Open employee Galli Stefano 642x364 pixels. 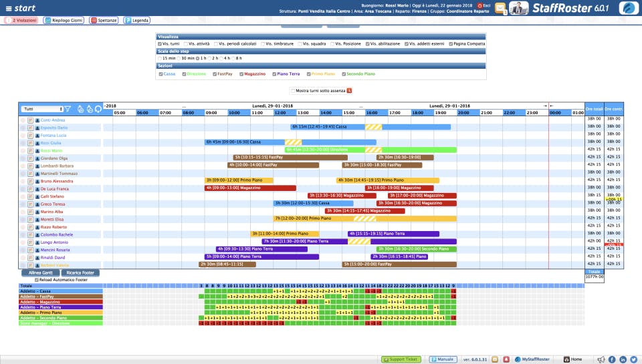(52, 196)
